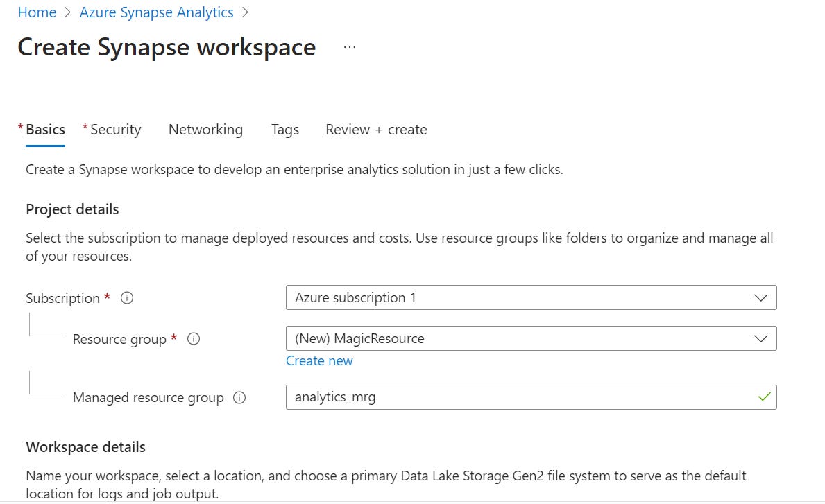Navigate to Home via breadcrumb

(x=37, y=12)
